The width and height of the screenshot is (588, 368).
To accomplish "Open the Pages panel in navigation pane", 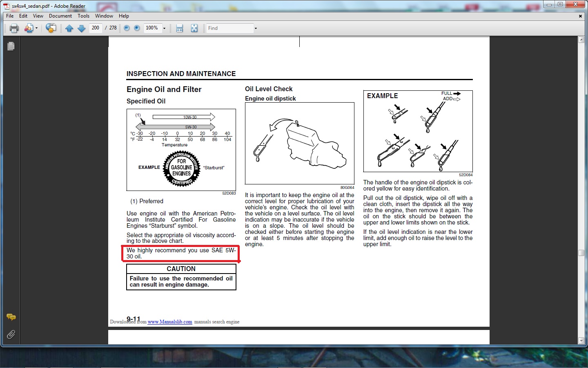I will coord(11,46).
